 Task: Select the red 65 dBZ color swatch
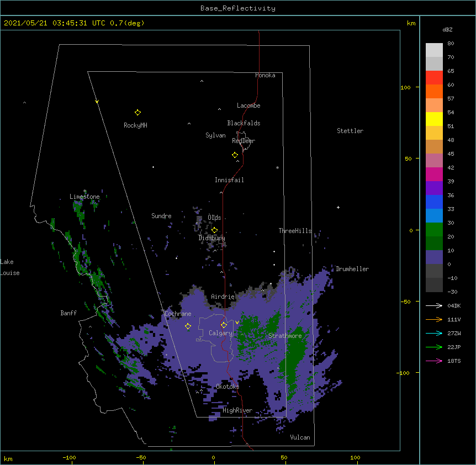(434, 78)
